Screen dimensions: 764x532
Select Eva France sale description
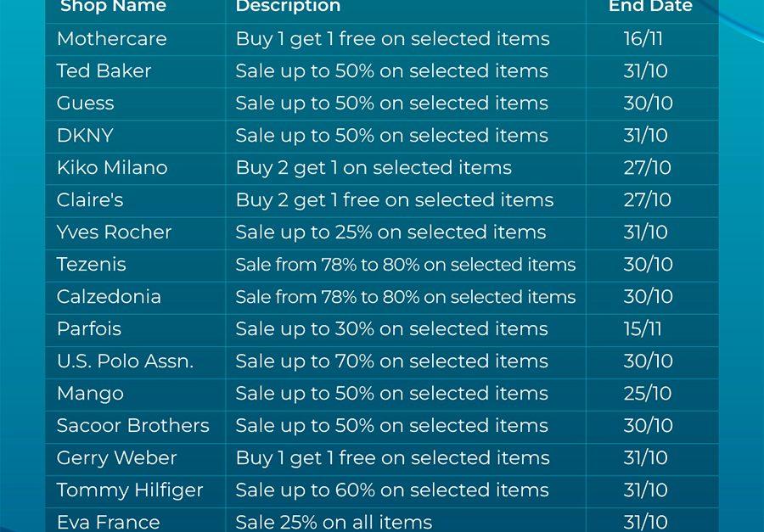[334, 523]
